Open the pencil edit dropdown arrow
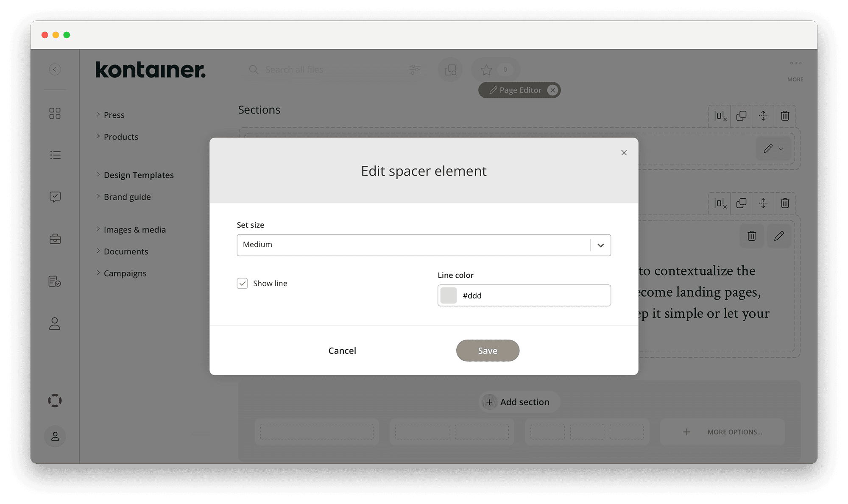This screenshot has width=848, height=504. (x=780, y=149)
